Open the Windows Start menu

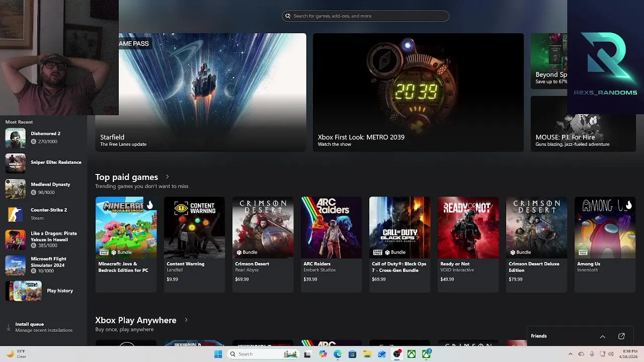click(218, 354)
